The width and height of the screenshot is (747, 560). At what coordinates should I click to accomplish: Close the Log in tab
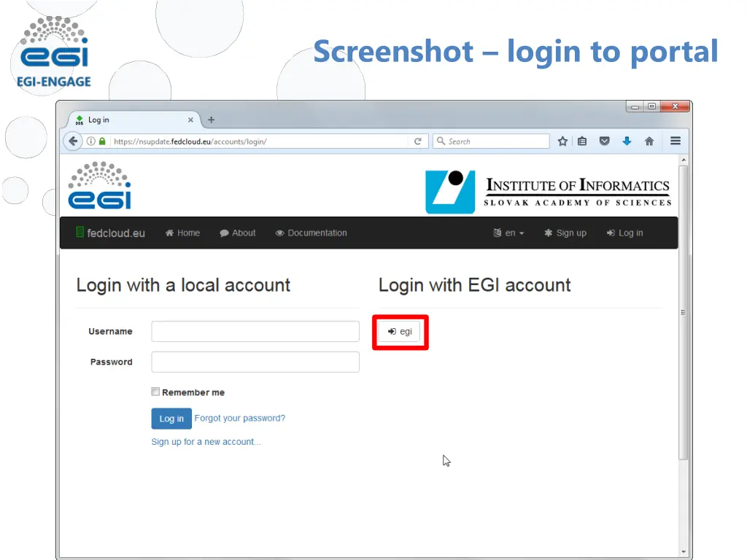tap(190, 120)
